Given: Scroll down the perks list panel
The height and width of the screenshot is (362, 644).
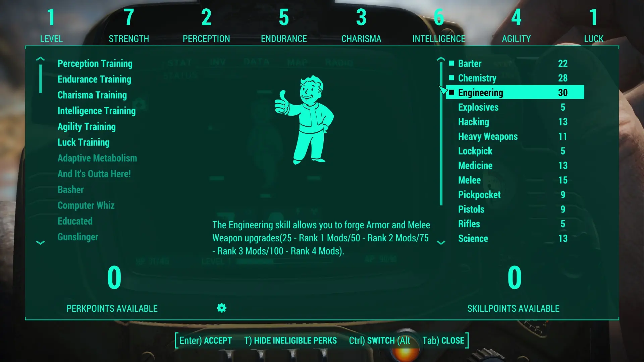Looking at the screenshot, I should (40, 242).
